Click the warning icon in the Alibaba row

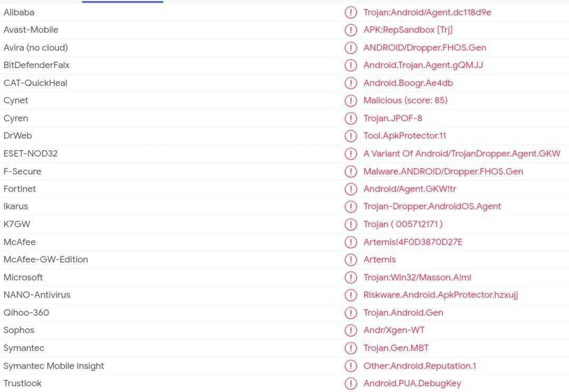point(351,12)
